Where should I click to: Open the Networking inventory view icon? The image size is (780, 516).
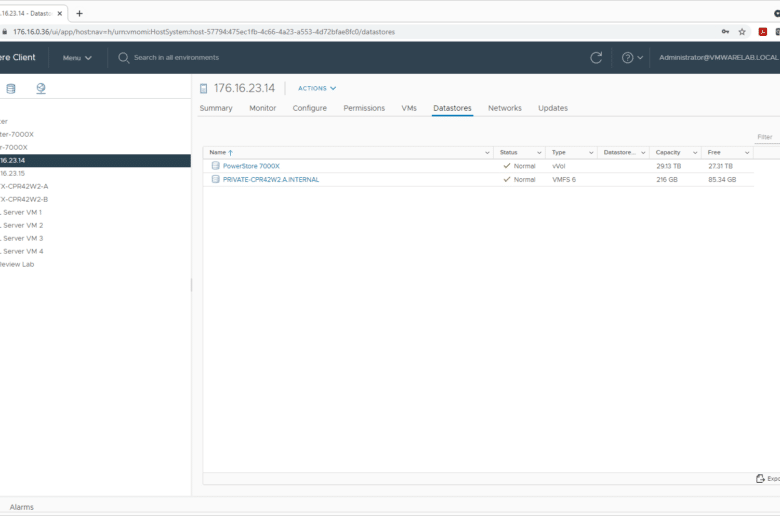click(x=41, y=89)
